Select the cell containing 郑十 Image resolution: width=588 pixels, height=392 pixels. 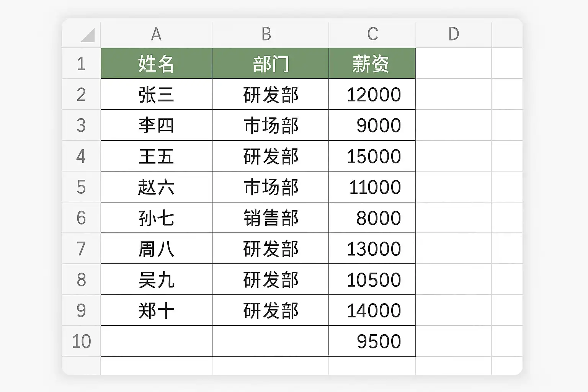coord(156,310)
